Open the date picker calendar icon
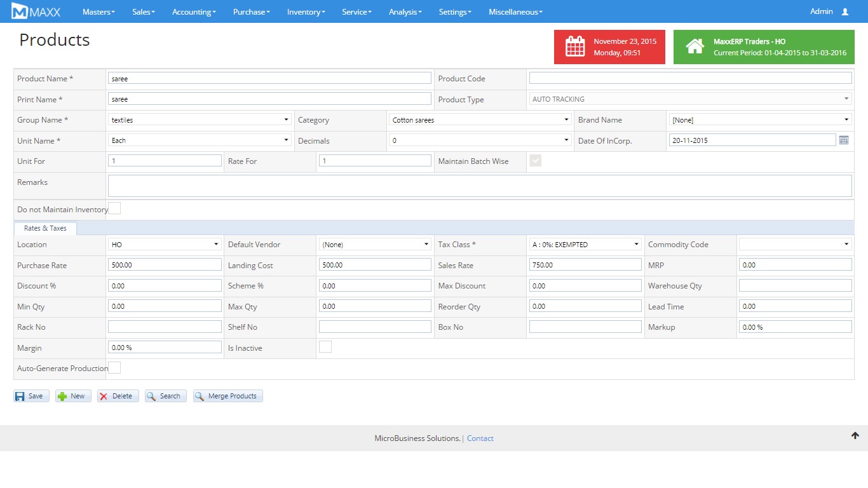 tap(844, 140)
